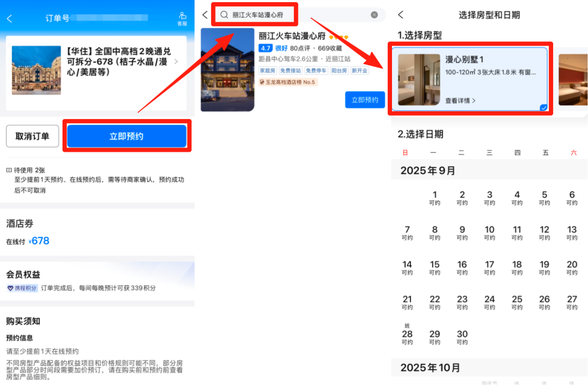This screenshot has width=588, height=385.
Task: Open customer service via 客服 icon
Action: pyautogui.click(x=182, y=17)
